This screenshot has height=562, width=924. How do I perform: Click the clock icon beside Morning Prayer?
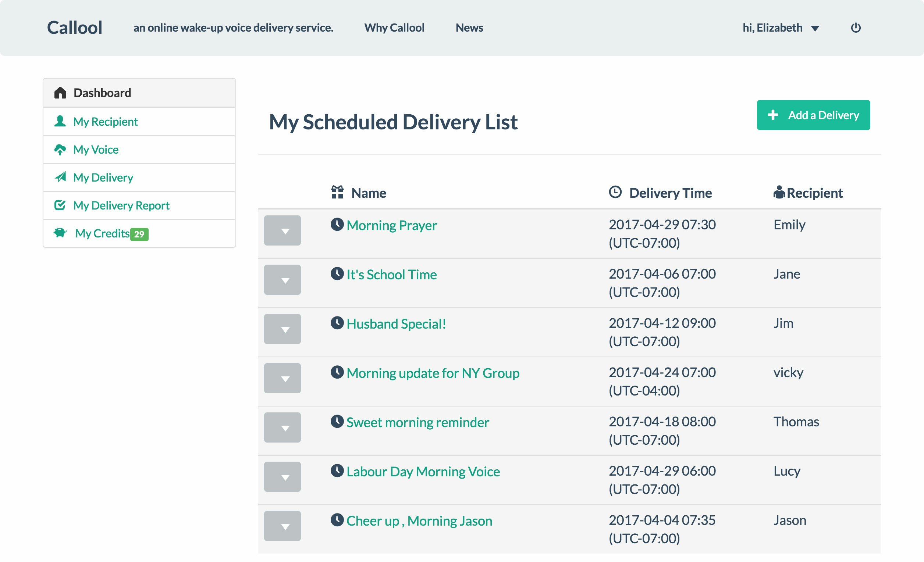(x=337, y=225)
